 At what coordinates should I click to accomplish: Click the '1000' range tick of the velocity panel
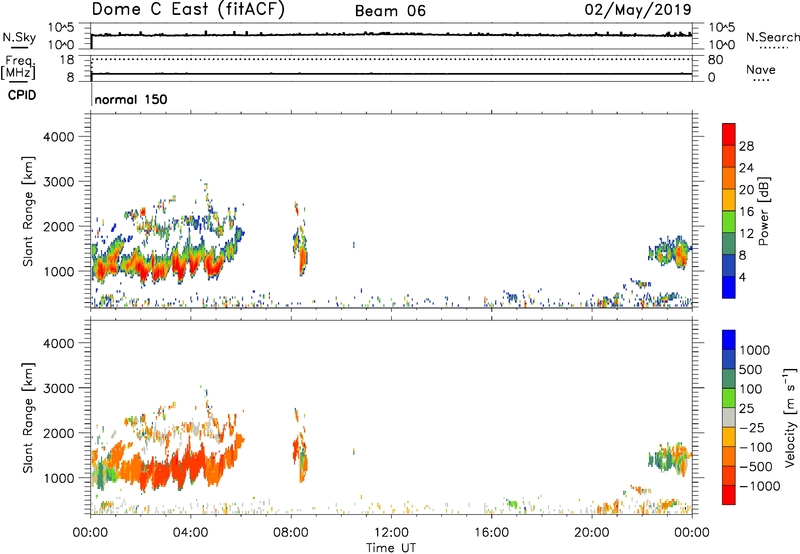click(59, 478)
